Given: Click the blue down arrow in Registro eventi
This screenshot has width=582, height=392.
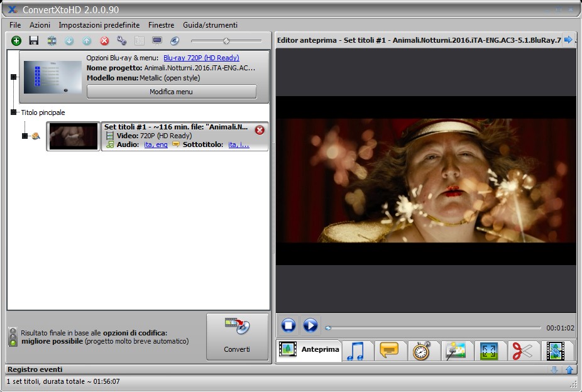Looking at the screenshot, I should coord(554,370).
